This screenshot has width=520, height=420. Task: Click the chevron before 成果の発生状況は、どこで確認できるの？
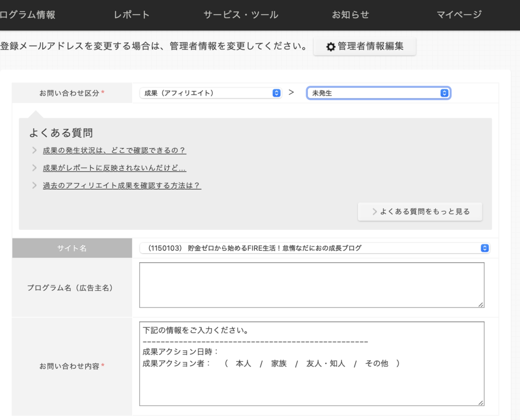pos(34,150)
